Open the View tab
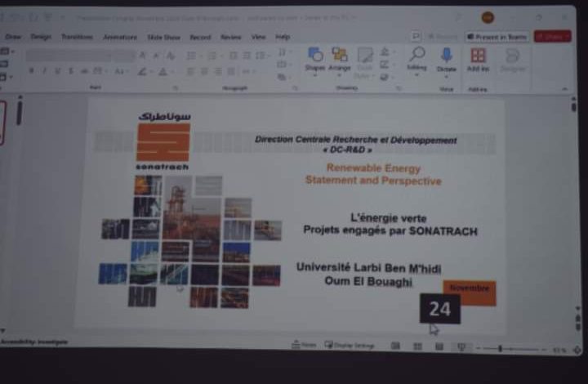588x384 pixels. (258, 37)
